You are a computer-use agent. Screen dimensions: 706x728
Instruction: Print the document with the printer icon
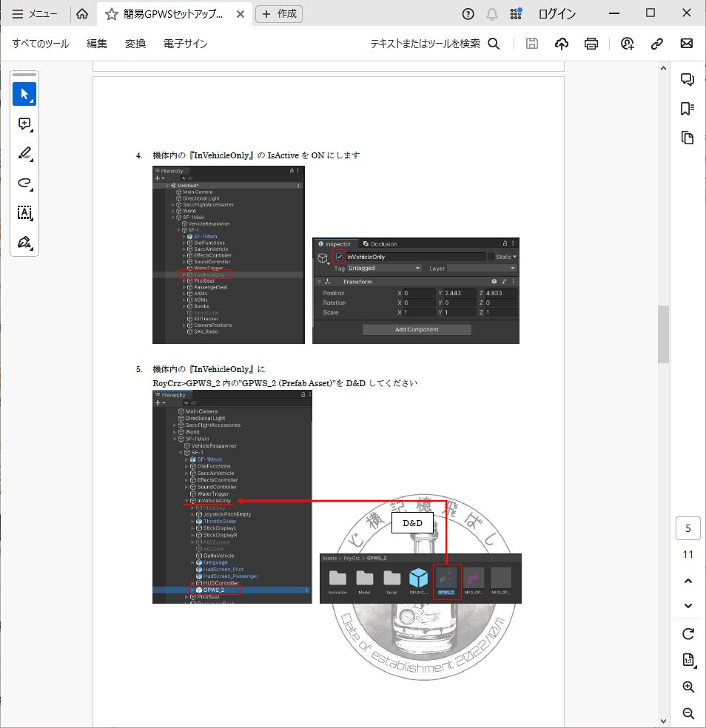point(591,44)
